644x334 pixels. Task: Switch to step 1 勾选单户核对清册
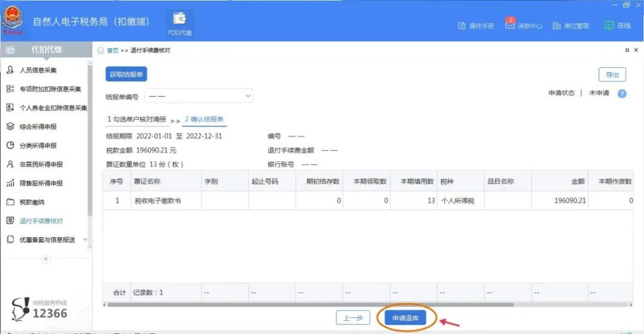137,119
